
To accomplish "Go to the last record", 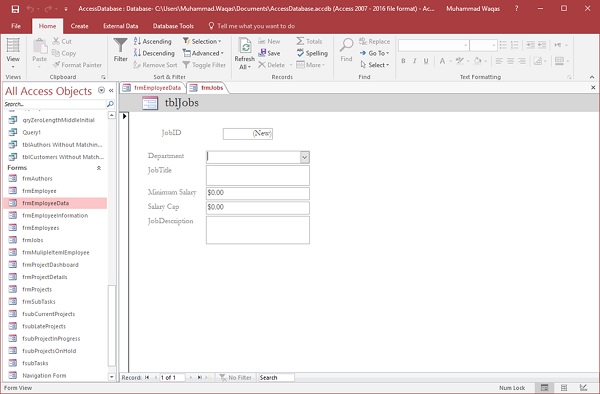I will tap(199, 378).
